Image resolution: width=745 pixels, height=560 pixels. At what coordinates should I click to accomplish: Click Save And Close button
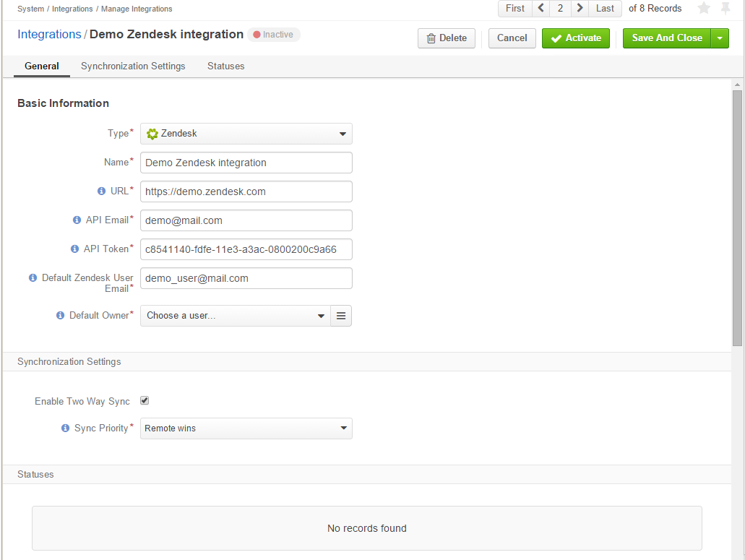click(667, 38)
